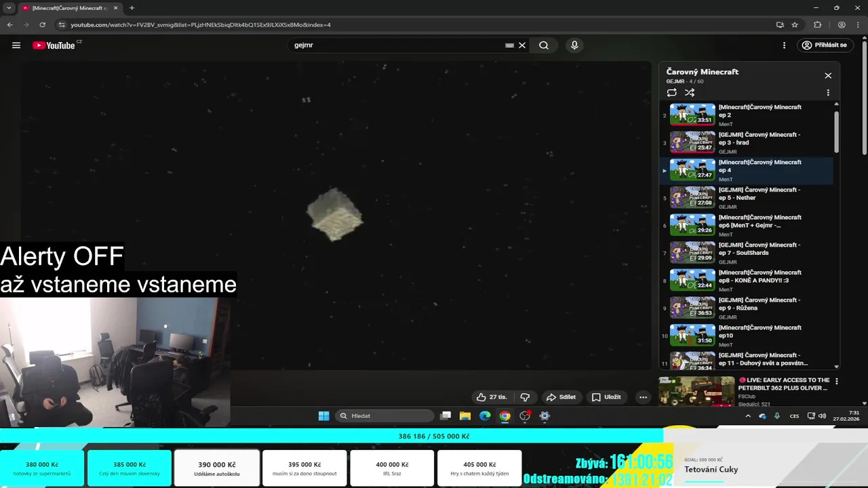Open playlist video ep 9 - Růžena
This screenshot has height=488, width=868.
click(746, 308)
